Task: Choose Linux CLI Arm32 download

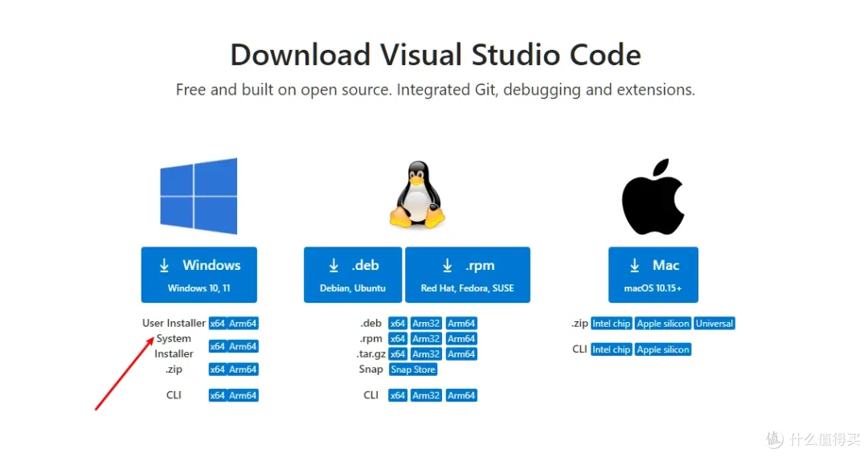Action: coord(426,395)
